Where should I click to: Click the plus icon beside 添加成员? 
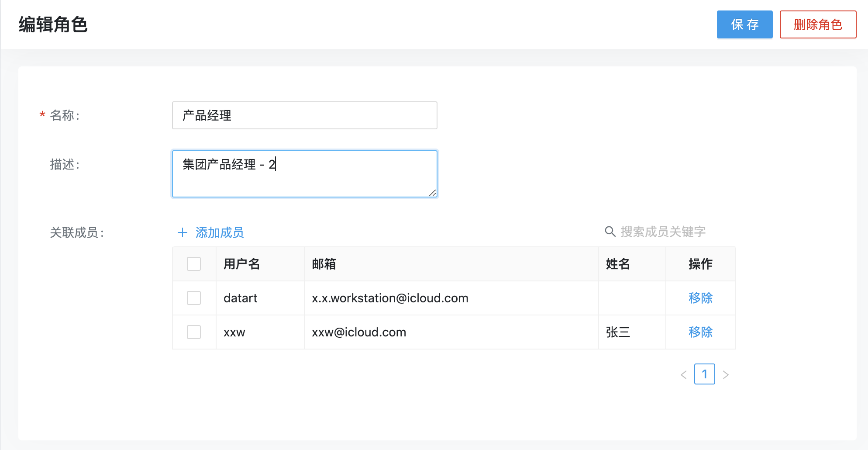[183, 232]
